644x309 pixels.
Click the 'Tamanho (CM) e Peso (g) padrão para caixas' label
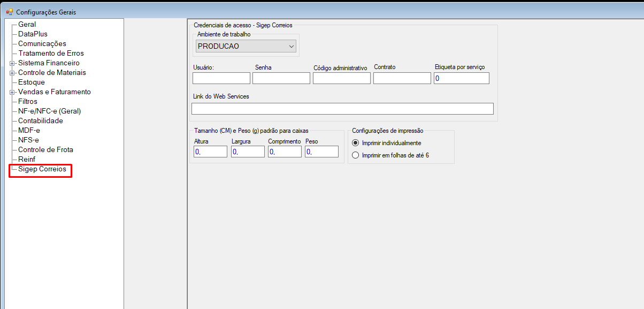click(251, 131)
